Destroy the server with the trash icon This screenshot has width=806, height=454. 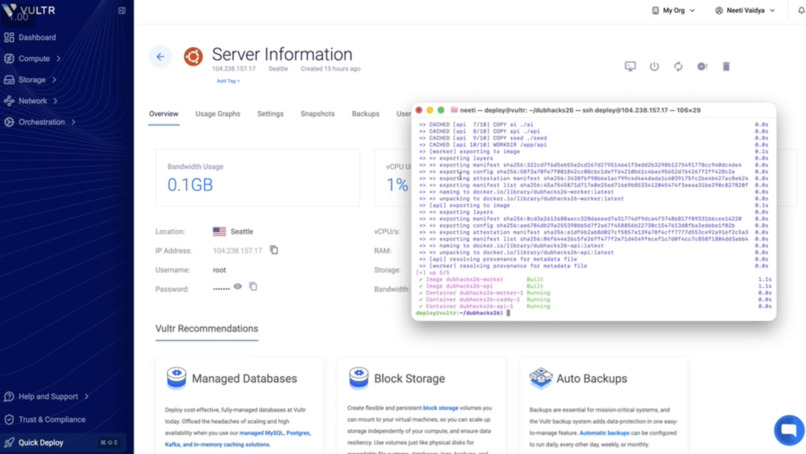[726, 66]
